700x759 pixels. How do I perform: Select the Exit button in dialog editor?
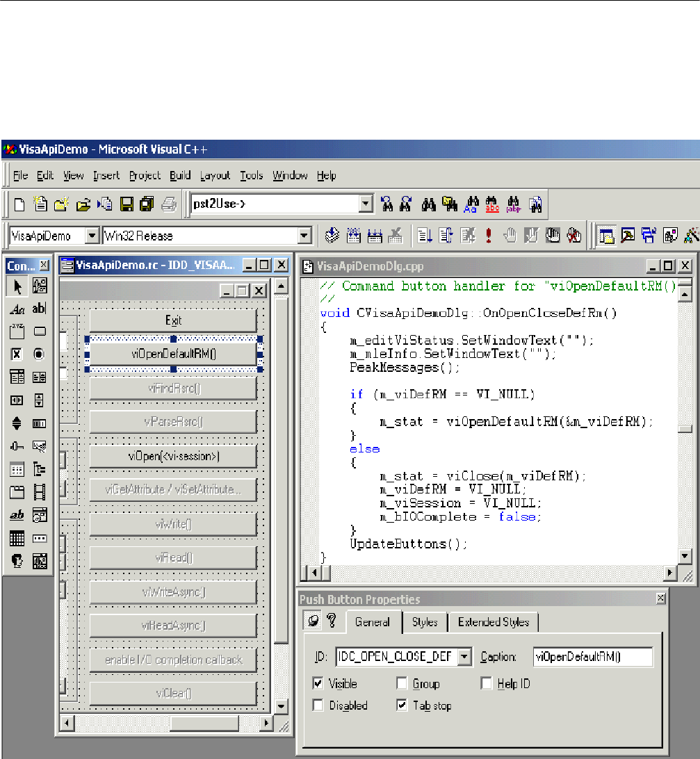click(173, 320)
